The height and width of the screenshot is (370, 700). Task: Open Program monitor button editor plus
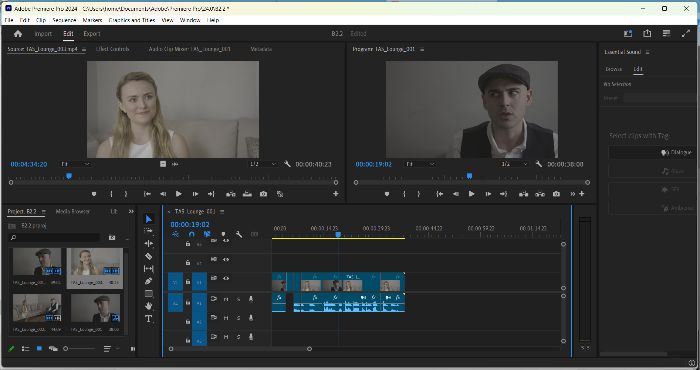582,194
